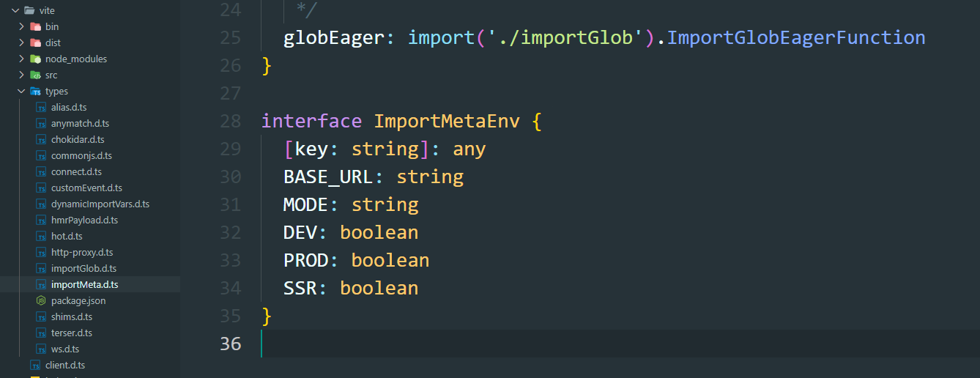Open hmrPayload.d.ts file
The width and height of the screenshot is (980, 378).
tap(84, 220)
